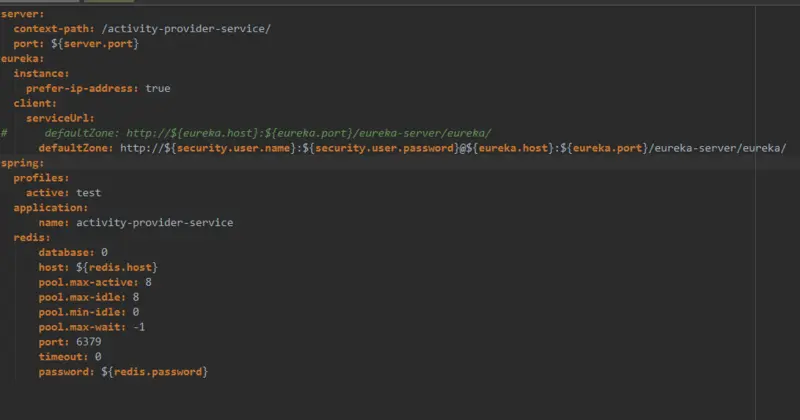Click the 'server:' key on the first line

[22, 14]
